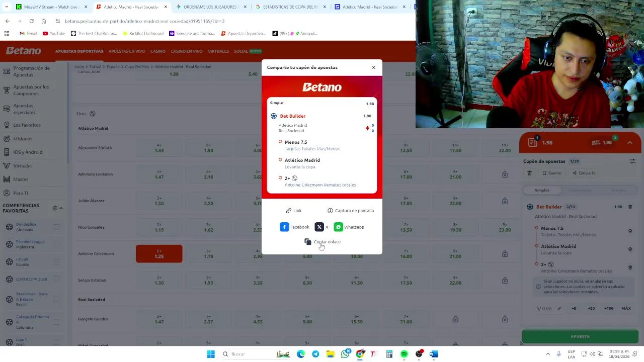Share the coupon on Facebook
This screenshot has height=362, width=644.
(295, 227)
